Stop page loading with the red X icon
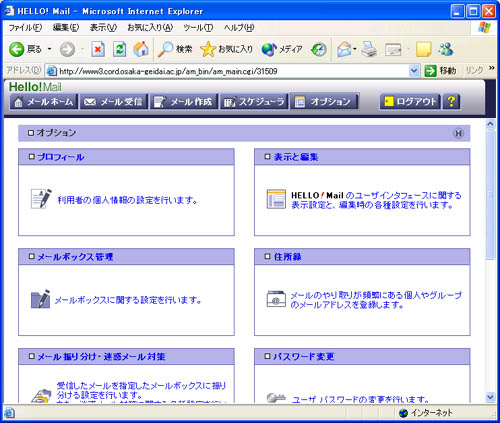The height and width of the screenshot is (423, 500). 98,49
